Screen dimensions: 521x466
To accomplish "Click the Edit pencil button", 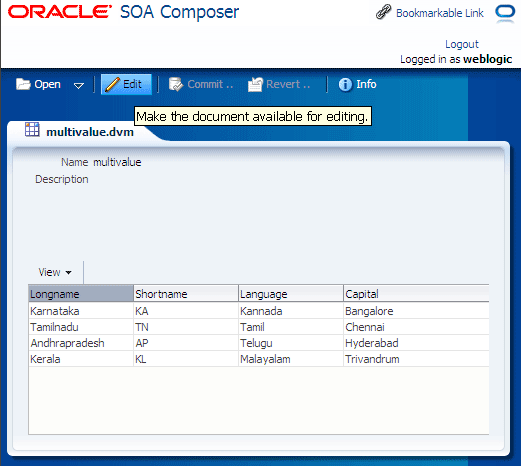I will point(126,84).
